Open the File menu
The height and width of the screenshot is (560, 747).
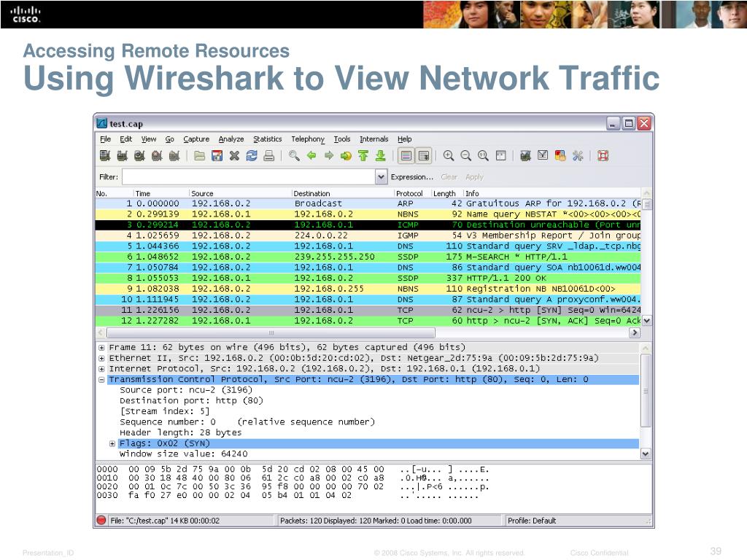pos(105,139)
